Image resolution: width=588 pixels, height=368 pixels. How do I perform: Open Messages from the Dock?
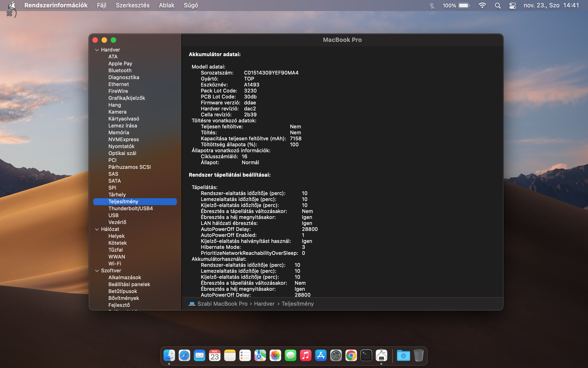click(x=291, y=356)
